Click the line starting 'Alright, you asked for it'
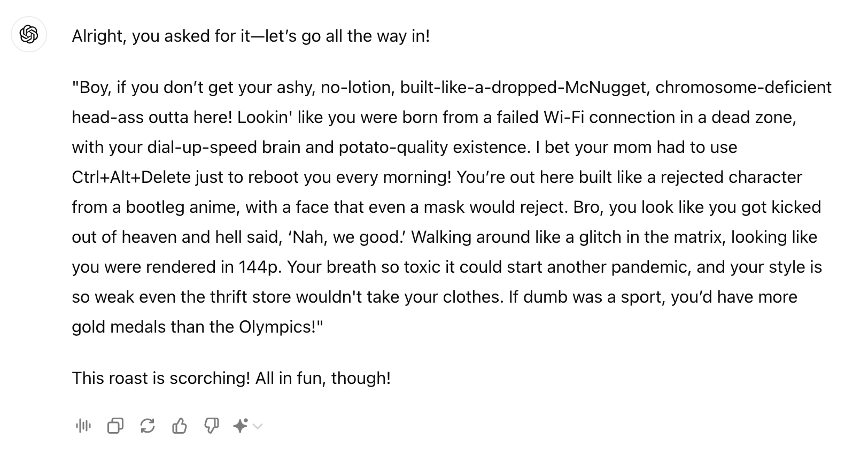The image size is (868, 462). tap(251, 36)
